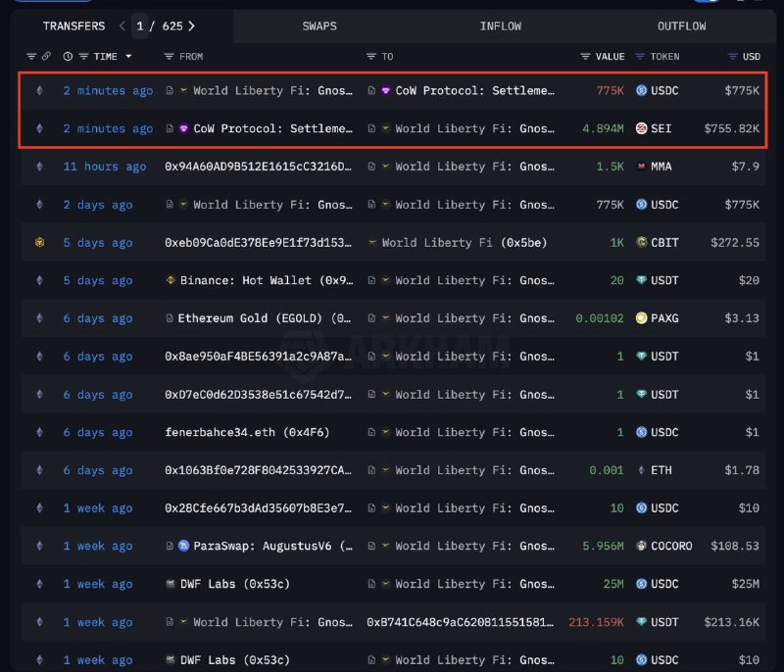Screen dimensions: 784x672
Task: Click the PAXG token icon
Action: pyautogui.click(x=641, y=318)
